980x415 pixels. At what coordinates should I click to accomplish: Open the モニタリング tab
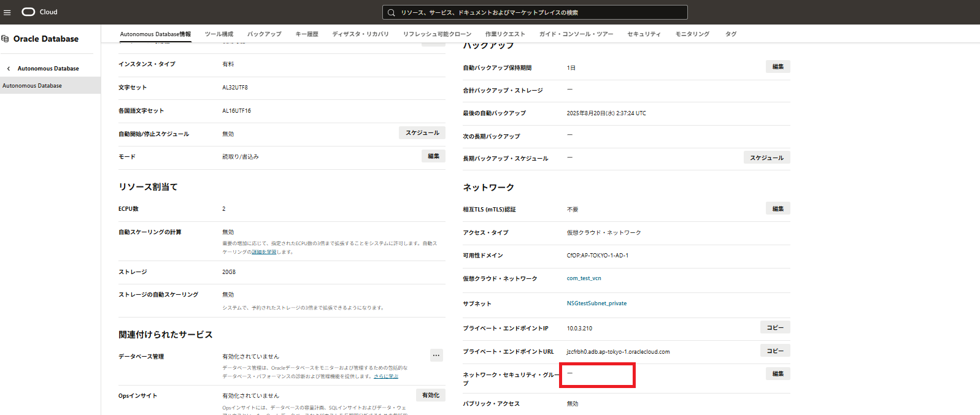[693, 34]
